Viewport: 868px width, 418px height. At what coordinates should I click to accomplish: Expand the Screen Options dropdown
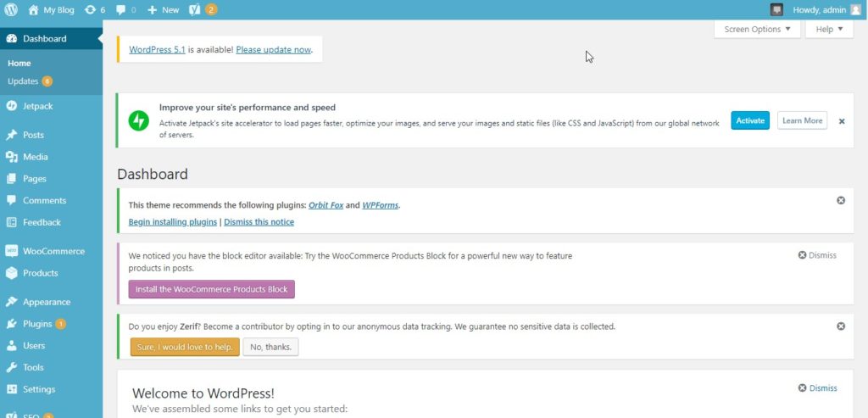(x=757, y=29)
